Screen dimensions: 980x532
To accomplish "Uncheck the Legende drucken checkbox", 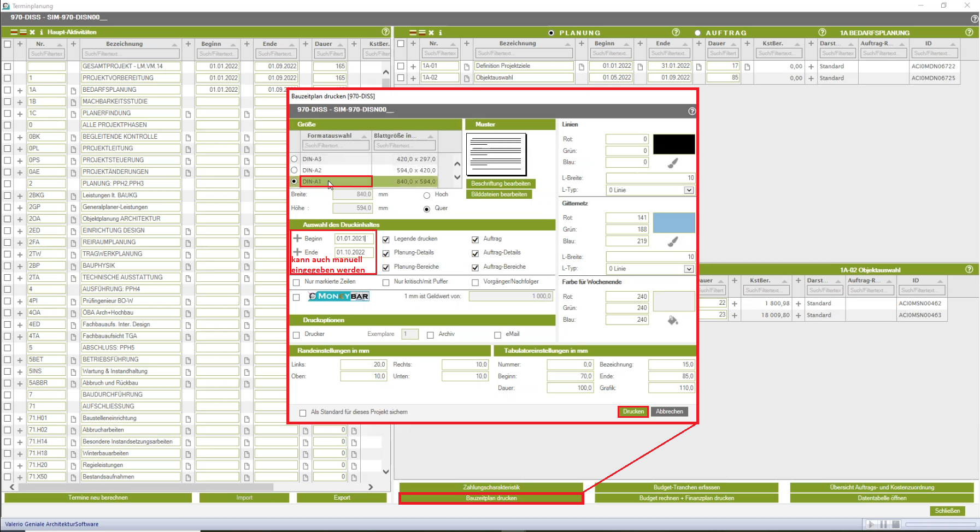I will coord(386,239).
